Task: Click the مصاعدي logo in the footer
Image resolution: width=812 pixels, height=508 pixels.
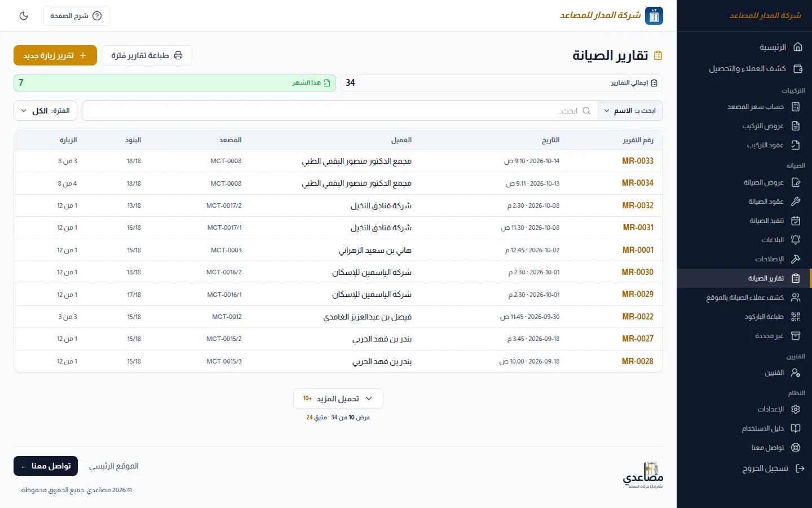Action: 643,475
